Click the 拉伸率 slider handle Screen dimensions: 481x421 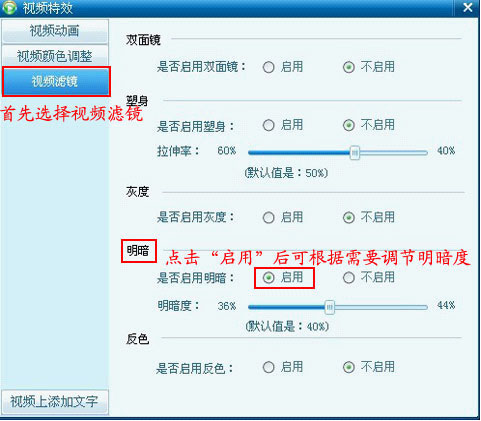coord(355,153)
